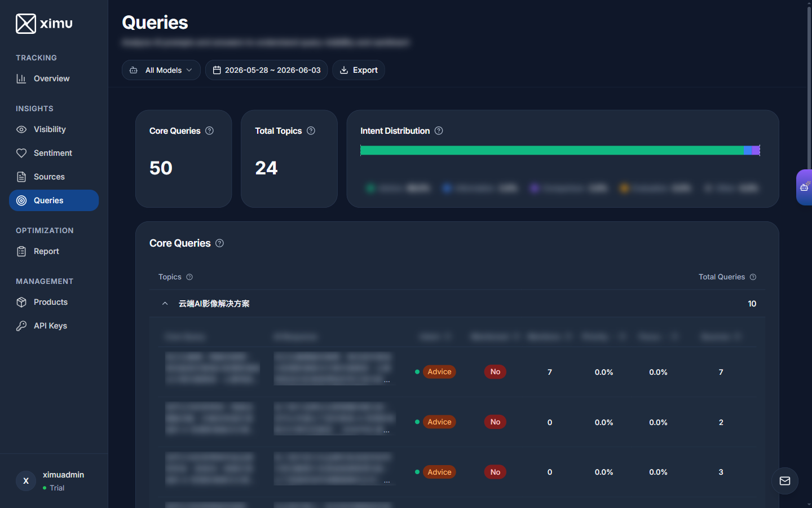The image size is (812, 508).
Task: Open the All Models dropdown
Action: point(161,70)
